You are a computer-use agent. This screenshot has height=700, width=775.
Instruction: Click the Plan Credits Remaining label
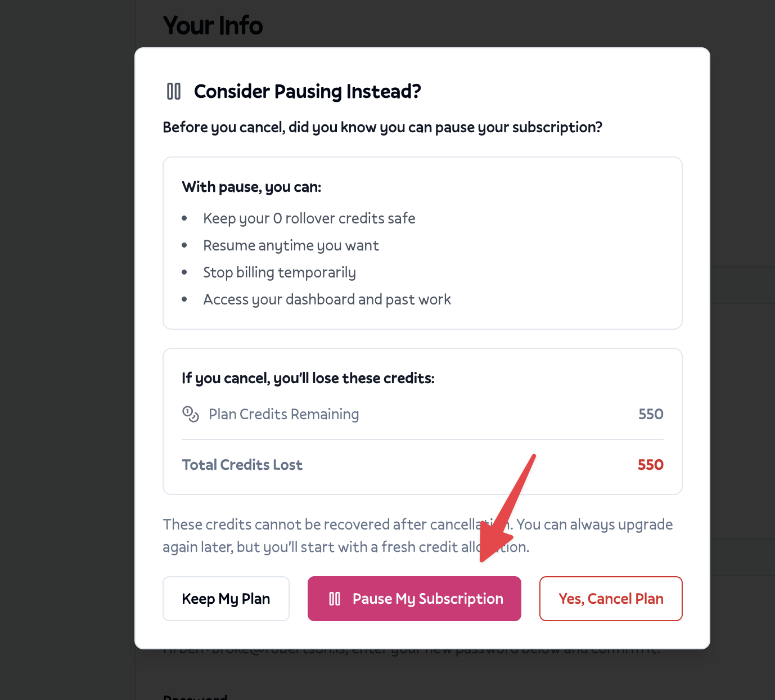click(283, 414)
